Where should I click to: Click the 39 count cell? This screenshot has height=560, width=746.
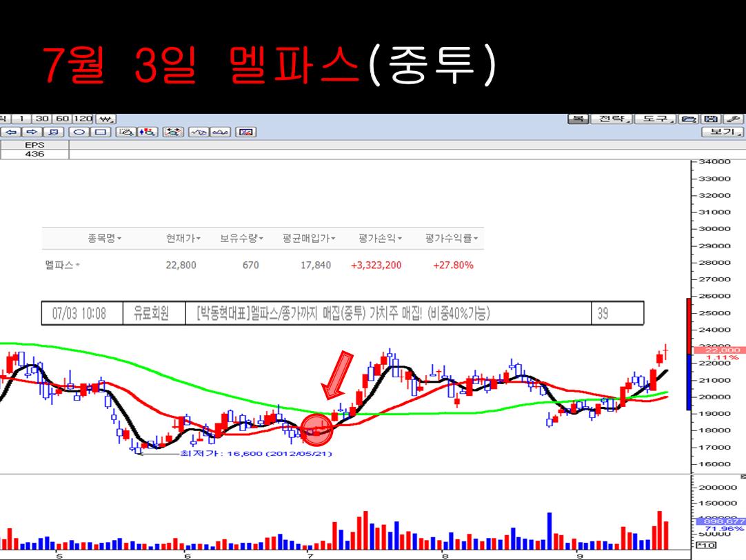coord(618,313)
